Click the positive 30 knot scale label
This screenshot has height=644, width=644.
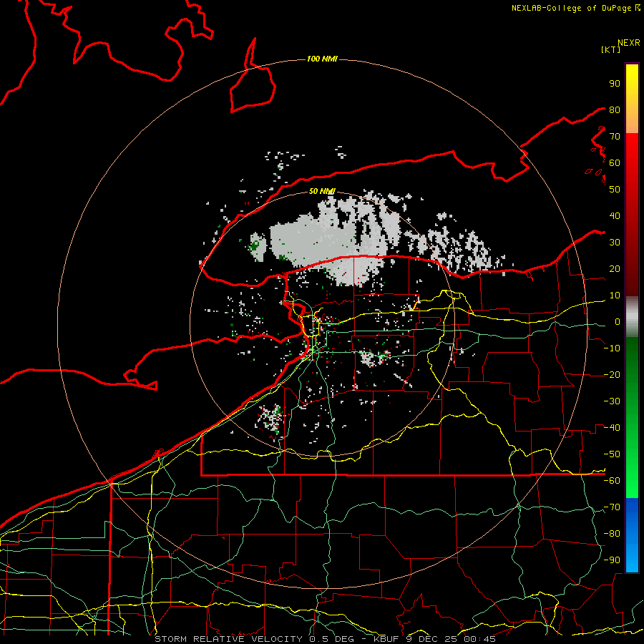tap(615, 243)
